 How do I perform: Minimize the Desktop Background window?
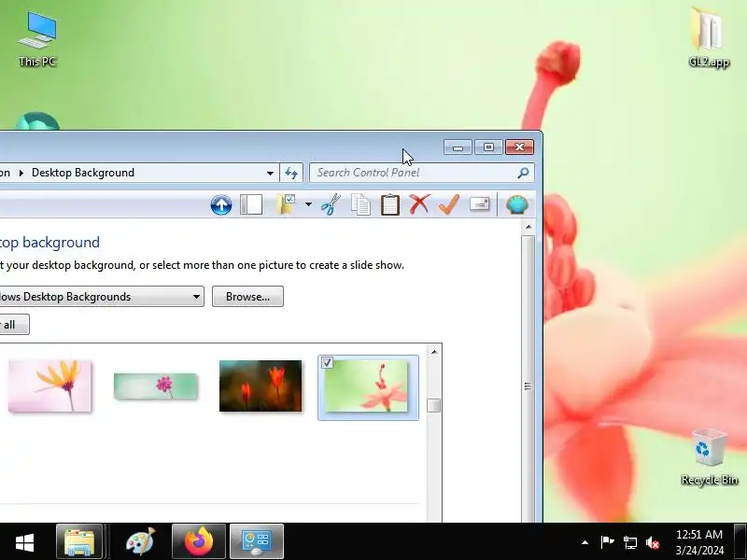pyautogui.click(x=458, y=147)
